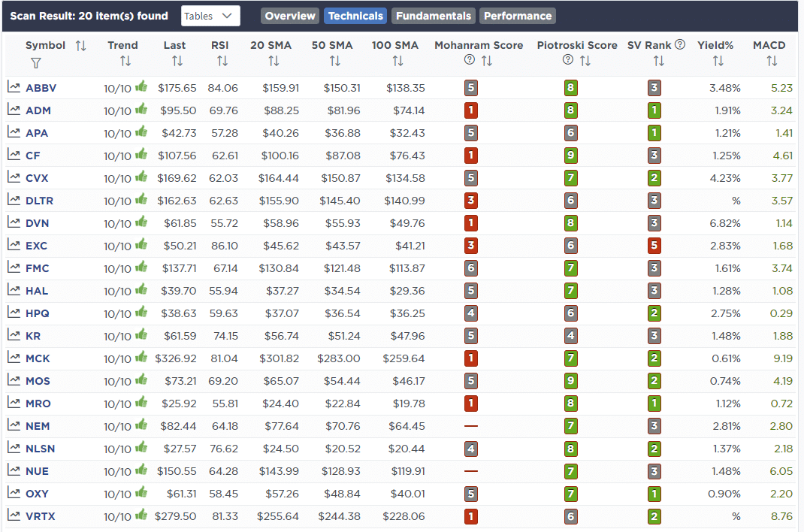Click the red SV Rank 5 badge for EXC

(654, 246)
